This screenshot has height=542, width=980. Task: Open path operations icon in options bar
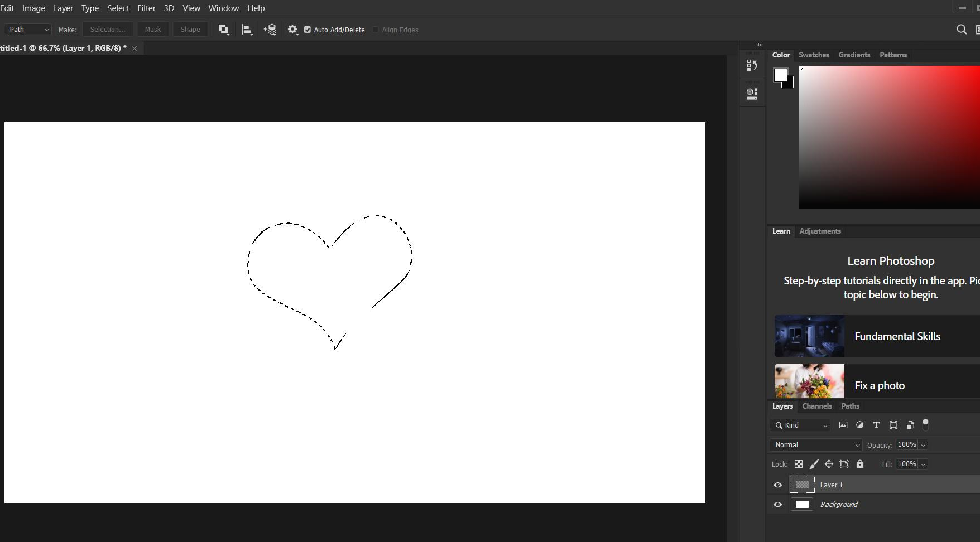pyautogui.click(x=223, y=30)
